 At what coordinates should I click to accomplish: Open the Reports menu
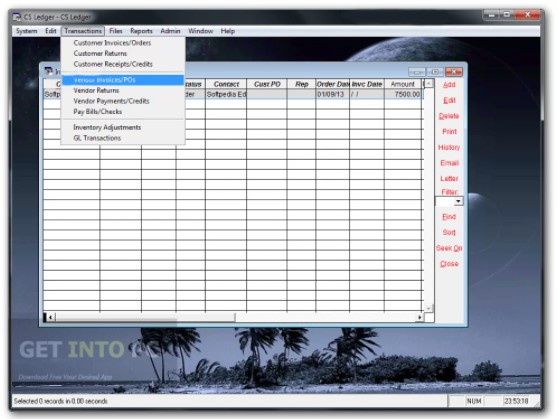pyautogui.click(x=141, y=31)
